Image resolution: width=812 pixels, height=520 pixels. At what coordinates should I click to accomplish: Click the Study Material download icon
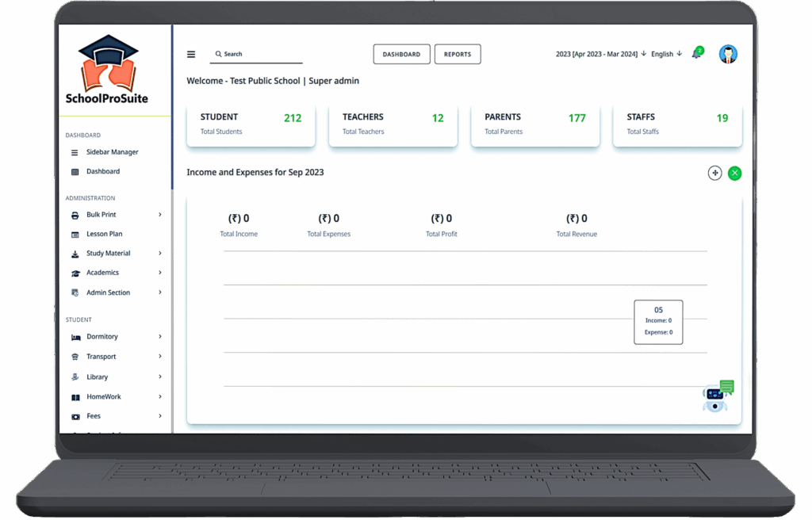(75, 254)
